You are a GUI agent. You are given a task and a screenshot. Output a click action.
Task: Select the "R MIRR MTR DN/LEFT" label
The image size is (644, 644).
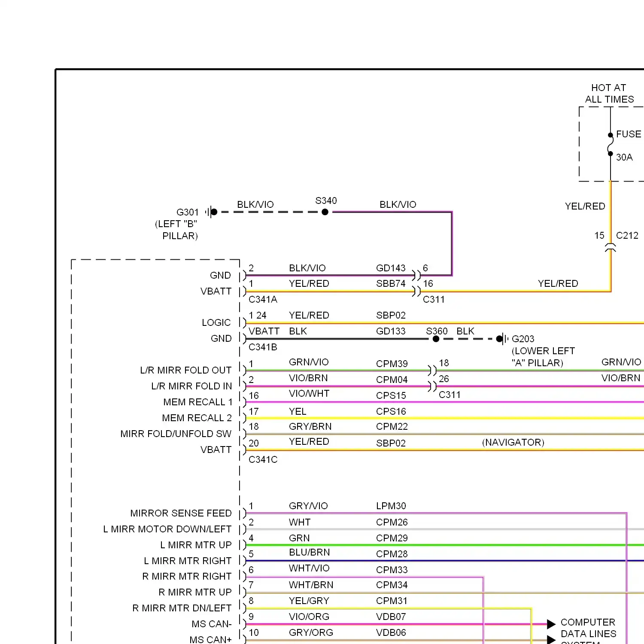click(182, 608)
